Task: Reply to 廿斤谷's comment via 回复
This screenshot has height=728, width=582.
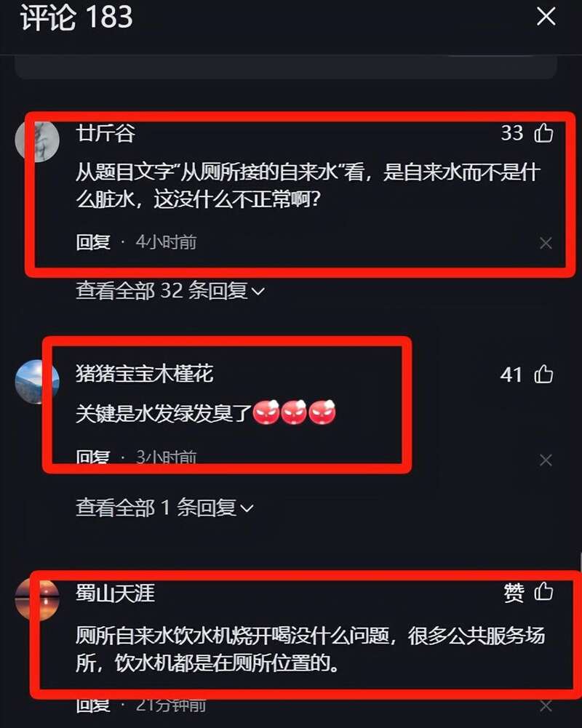Action: click(x=93, y=242)
